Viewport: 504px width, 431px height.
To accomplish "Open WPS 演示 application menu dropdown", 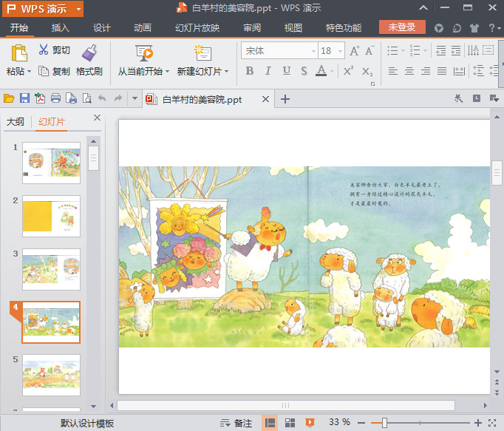I will [79, 9].
